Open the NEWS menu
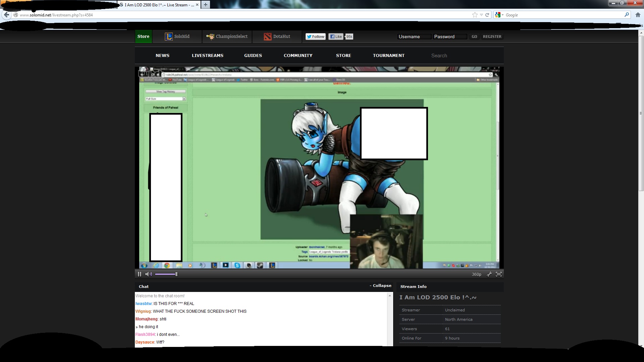The width and height of the screenshot is (644, 362). (162, 56)
